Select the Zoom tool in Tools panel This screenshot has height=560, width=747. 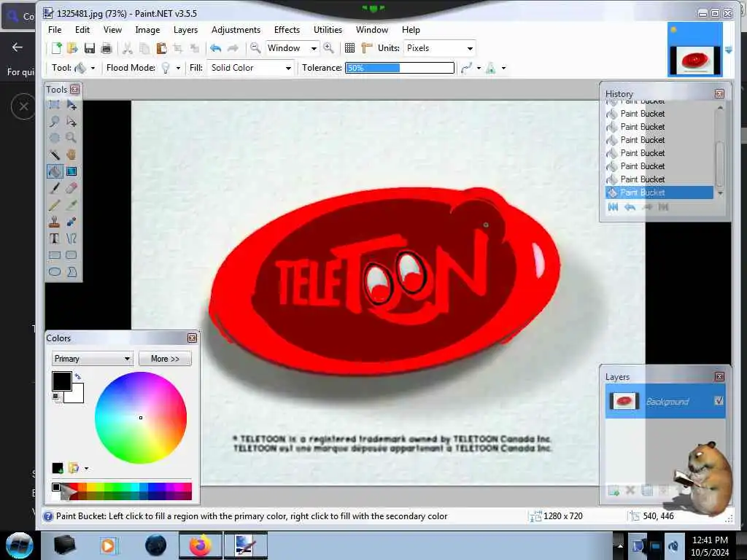click(x=71, y=138)
